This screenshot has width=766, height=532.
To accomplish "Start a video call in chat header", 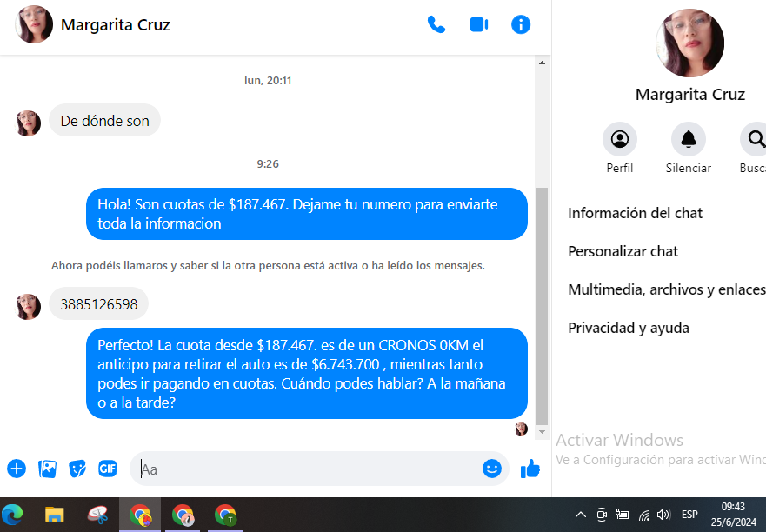I will 478,24.
